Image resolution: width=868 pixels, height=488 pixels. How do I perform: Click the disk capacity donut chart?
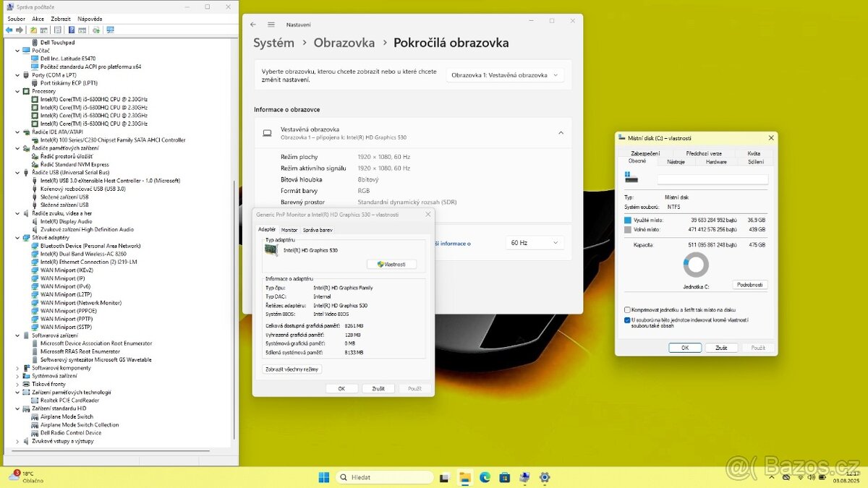pyautogui.click(x=695, y=265)
